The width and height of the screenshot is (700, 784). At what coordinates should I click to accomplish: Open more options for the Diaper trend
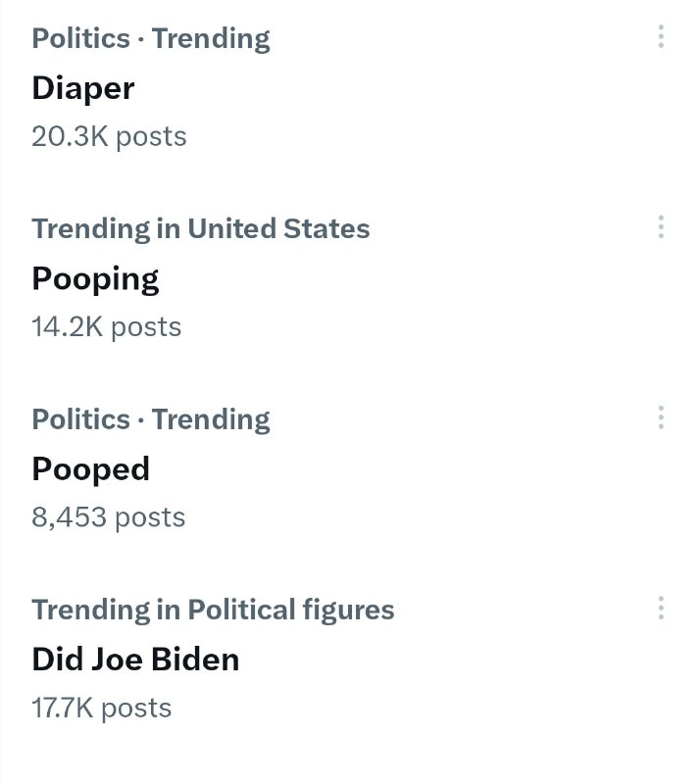point(662,37)
